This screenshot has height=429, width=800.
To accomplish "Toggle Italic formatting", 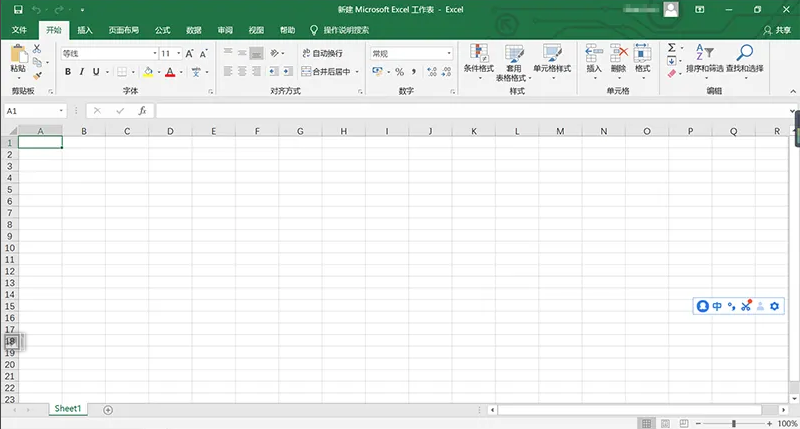I will [x=82, y=72].
